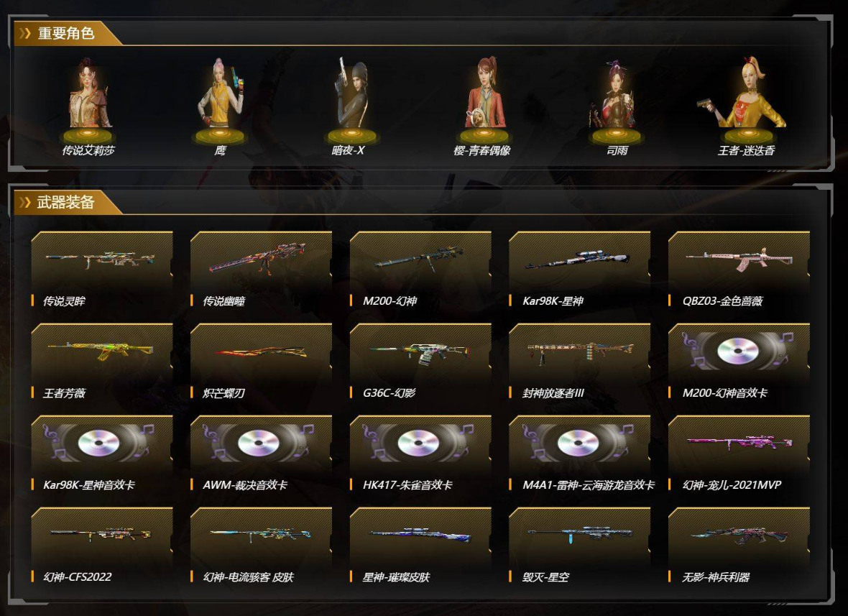Click the 武器装备 section header
This screenshot has height=616, width=848.
coord(65,202)
